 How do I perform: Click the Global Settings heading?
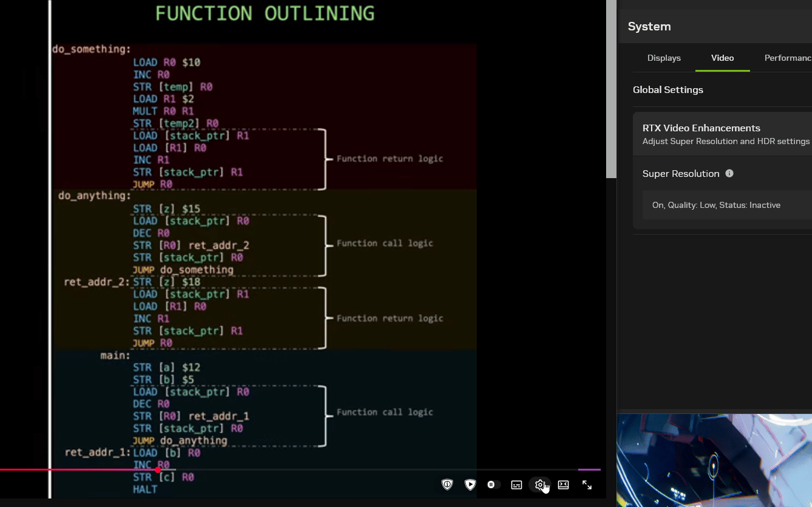tap(668, 90)
